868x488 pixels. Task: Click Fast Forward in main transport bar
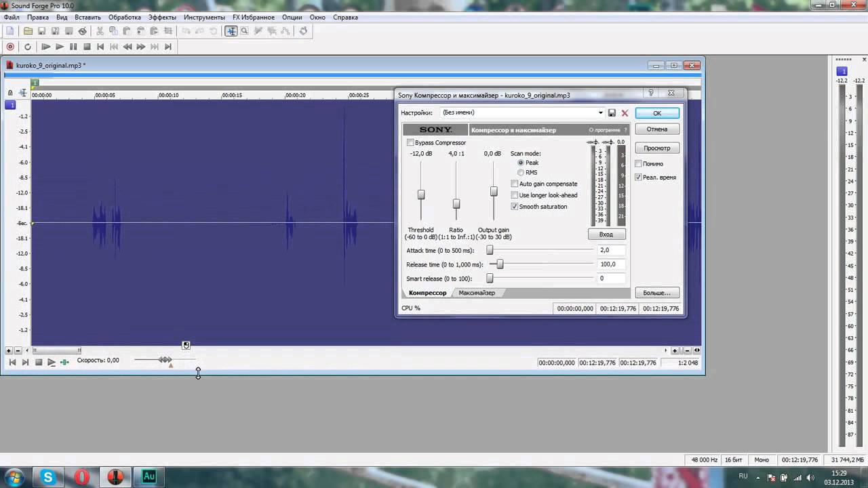click(140, 47)
